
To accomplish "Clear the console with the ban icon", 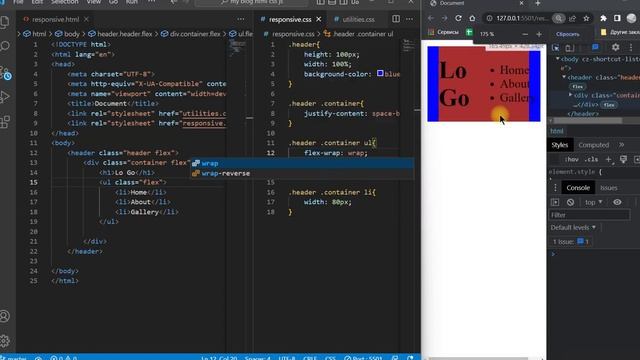I will click(x=571, y=202).
